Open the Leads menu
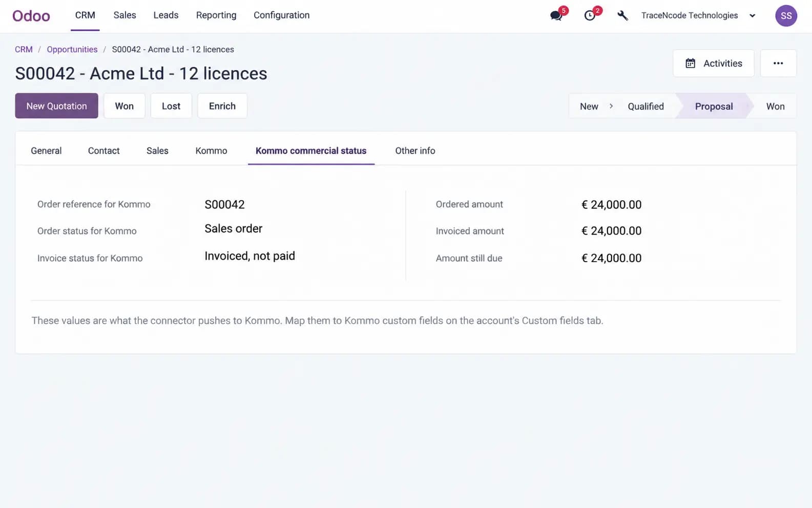Viewport: 812px width, 508px height. 166,15
